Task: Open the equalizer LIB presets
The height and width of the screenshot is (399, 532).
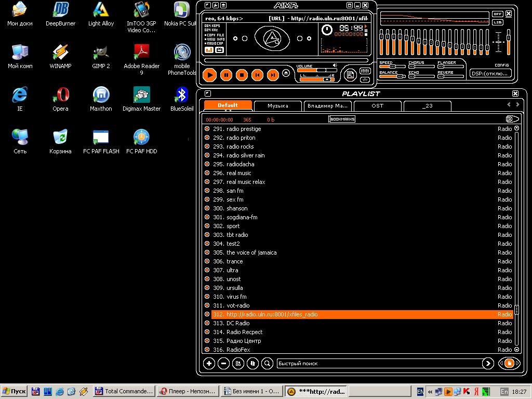Action: pyautogui.click(x=498, y=22)
